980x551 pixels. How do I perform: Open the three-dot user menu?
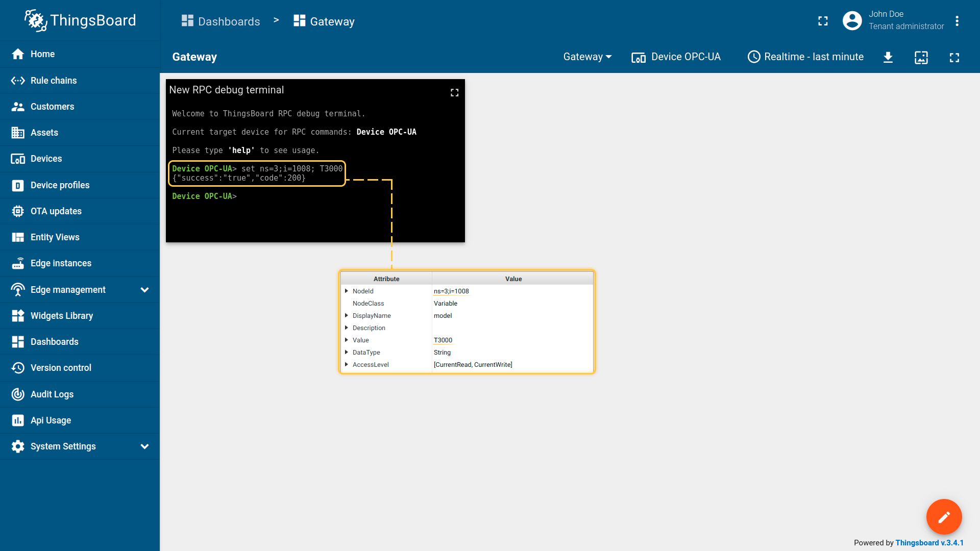(x=957, y=21)
